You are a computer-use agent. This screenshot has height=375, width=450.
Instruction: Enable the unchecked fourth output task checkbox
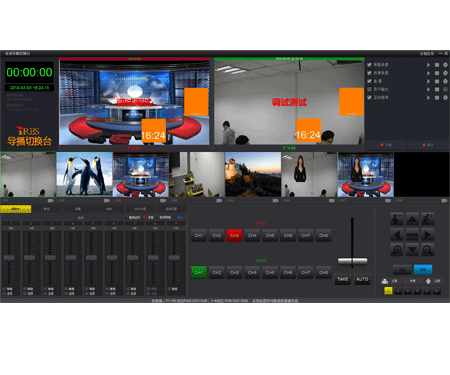pos(369,89)
